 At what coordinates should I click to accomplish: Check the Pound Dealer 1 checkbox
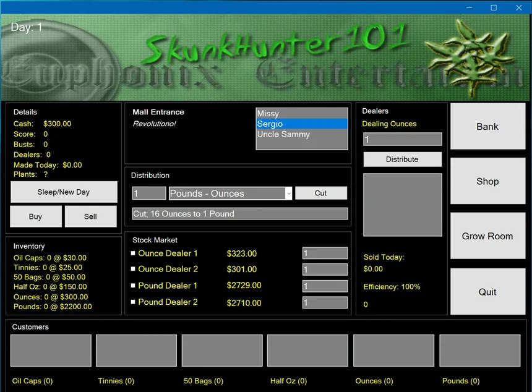click(133, 286)
